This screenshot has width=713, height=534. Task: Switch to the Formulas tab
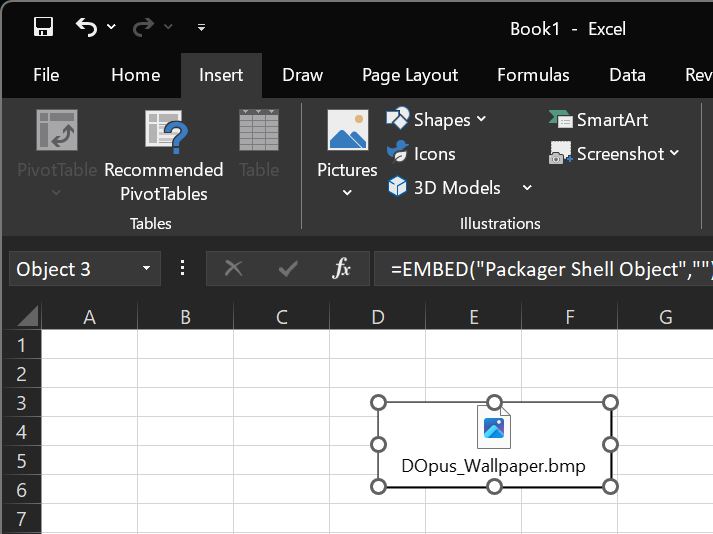click(533, 75)
